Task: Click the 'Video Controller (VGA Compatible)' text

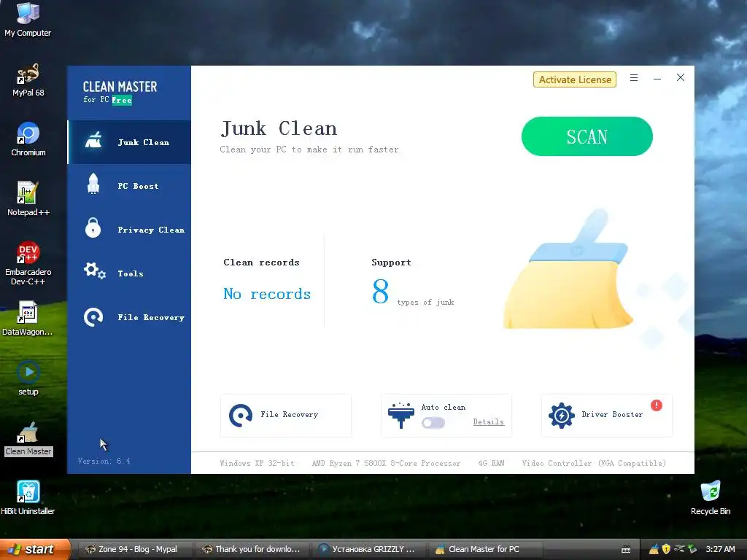Action: coord(594,463)
